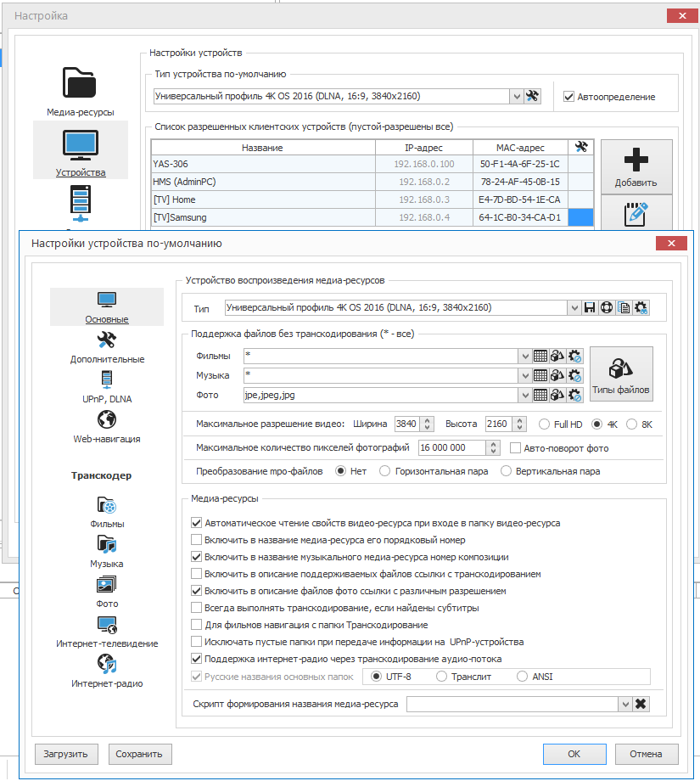Expand the Тип device profile dropdown
The image size is (700, 781).
574,307
